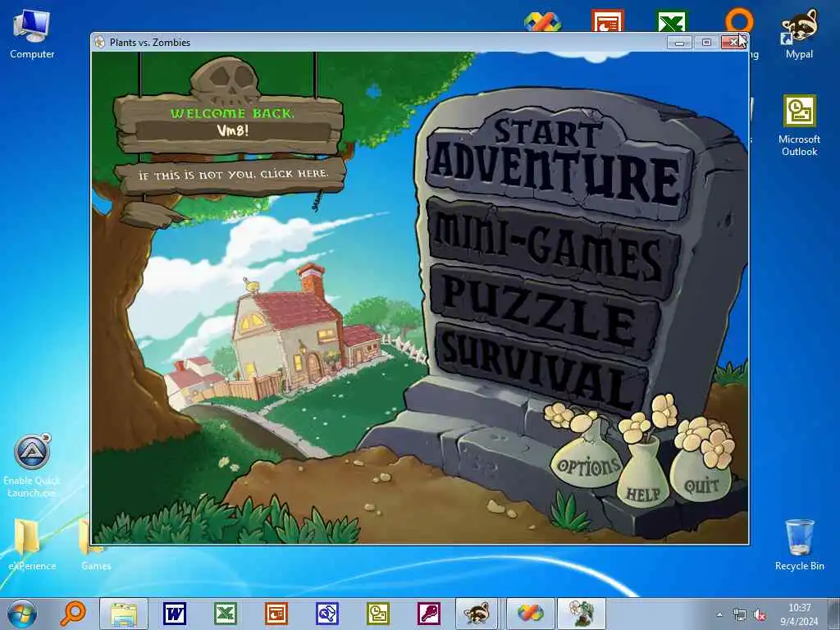Click the Vm8! username on the welcome sign
The width and height of the screenshot is (840, 630).
pos(232,130)
